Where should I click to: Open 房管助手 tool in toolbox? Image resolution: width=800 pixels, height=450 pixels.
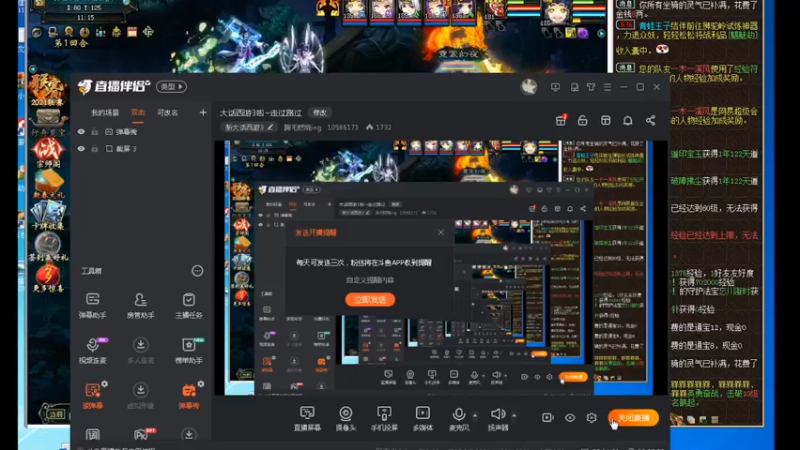pos(140,305)
